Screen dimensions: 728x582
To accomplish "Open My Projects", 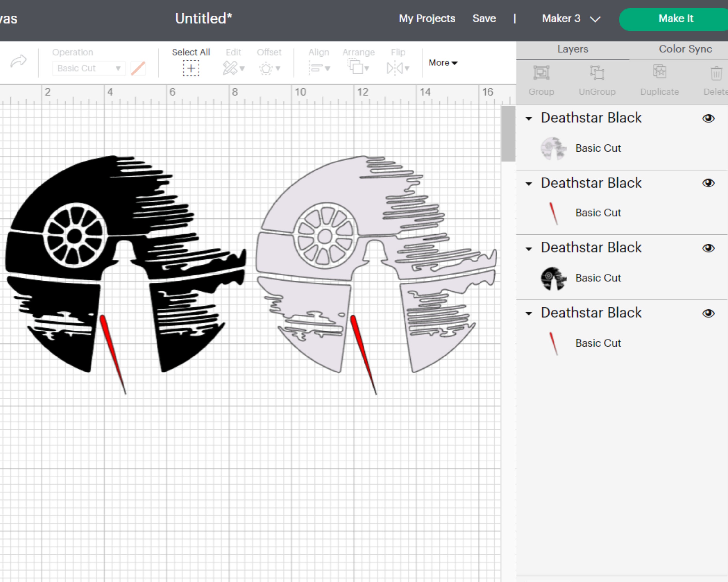I will click(427, 19).
